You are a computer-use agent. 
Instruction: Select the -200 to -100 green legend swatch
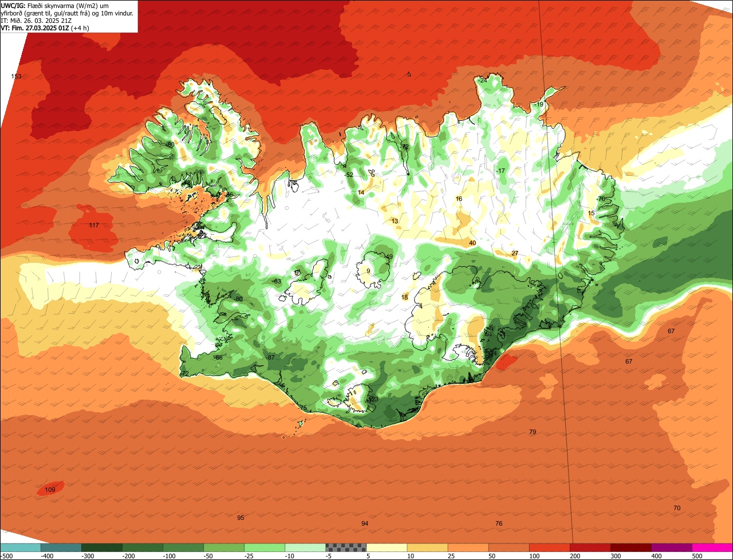142,547
